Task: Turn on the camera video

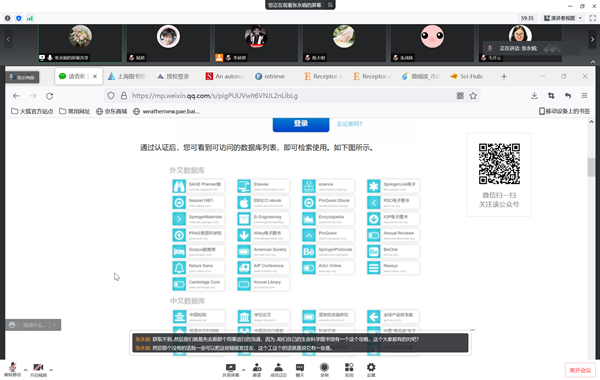Action: click(38, 369)
